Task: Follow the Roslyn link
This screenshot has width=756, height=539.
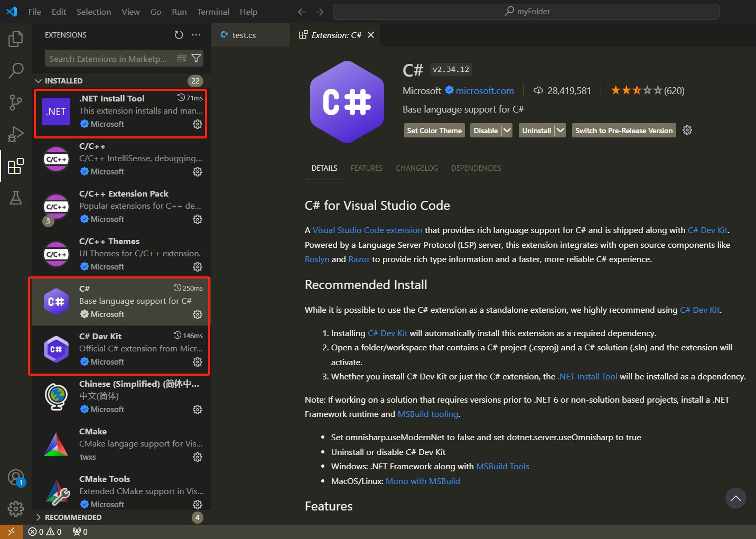Action: 317,259
